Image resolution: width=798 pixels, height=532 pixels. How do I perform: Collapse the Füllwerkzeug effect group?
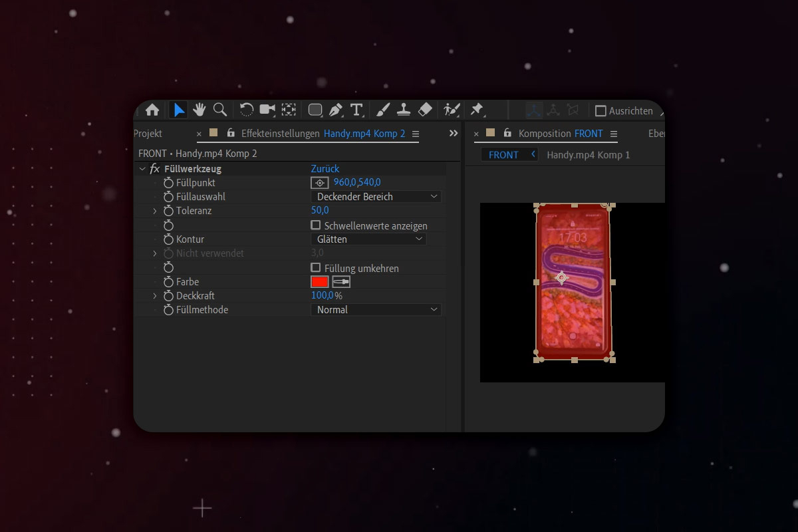pos(142,169)
